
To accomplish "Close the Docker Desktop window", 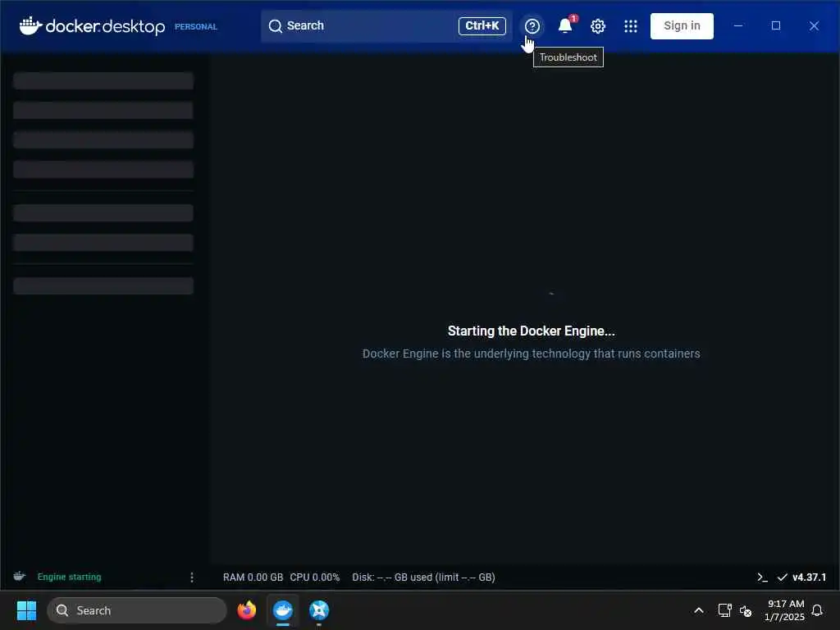I will point(814,25).
